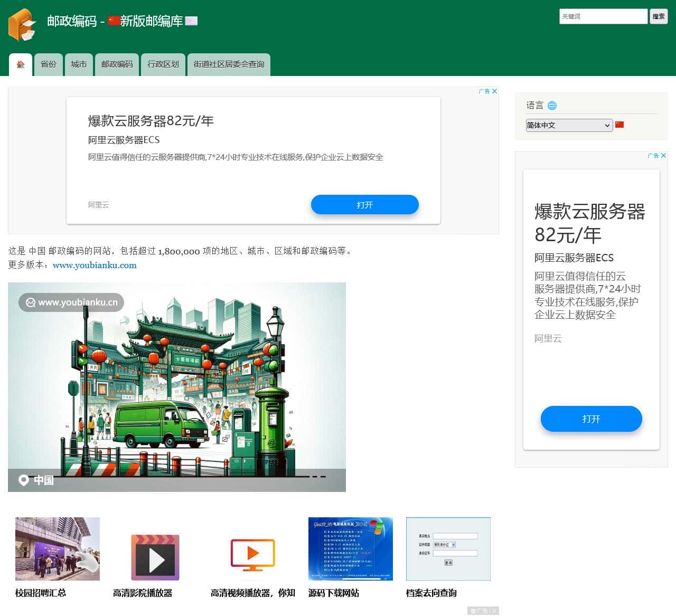Click 打开 button in the top banner ad
This screenshot has height=616, width=676.
(364, 205)
